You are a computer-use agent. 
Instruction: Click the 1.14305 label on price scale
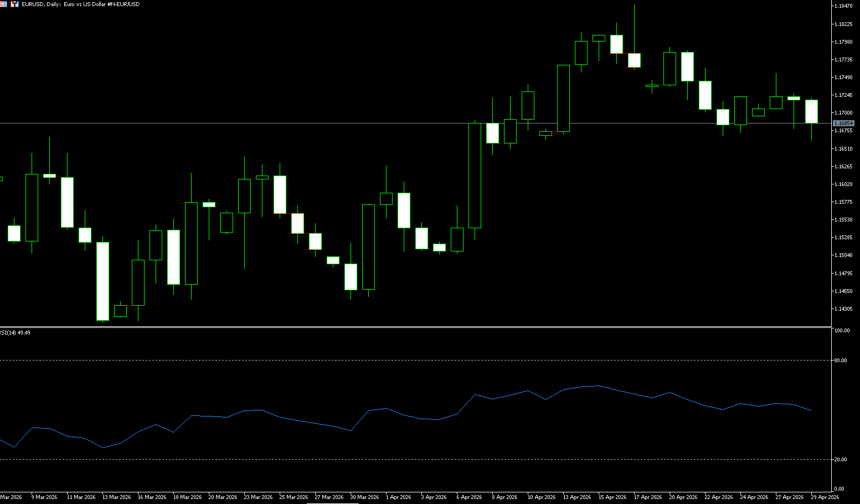pyautogui.click(x=842, y=309)
